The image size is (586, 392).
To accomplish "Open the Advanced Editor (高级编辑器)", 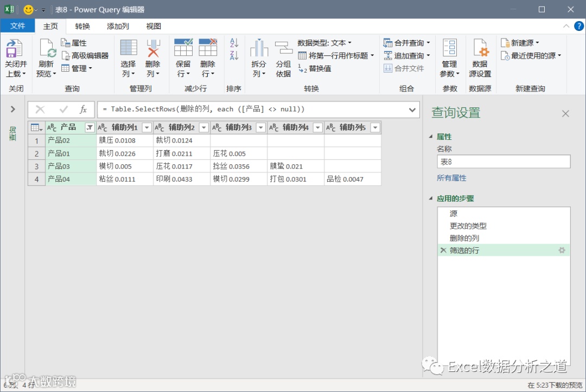I will click(x=85, y=56).
